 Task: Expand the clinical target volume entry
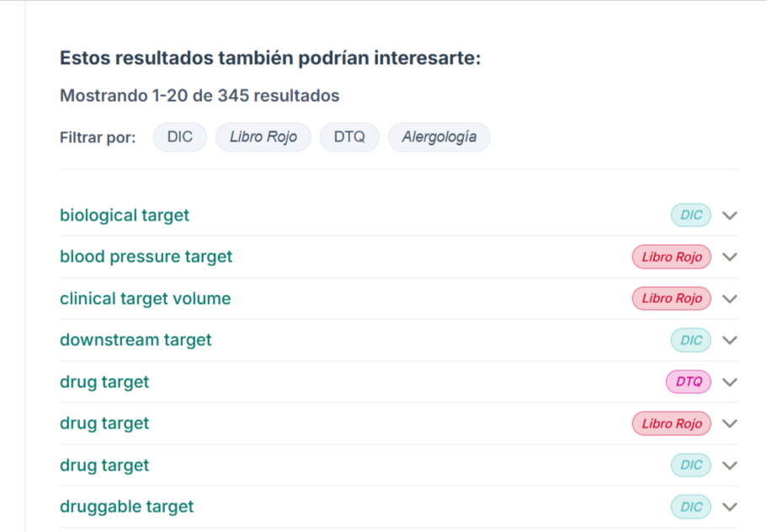click(730, 299)
